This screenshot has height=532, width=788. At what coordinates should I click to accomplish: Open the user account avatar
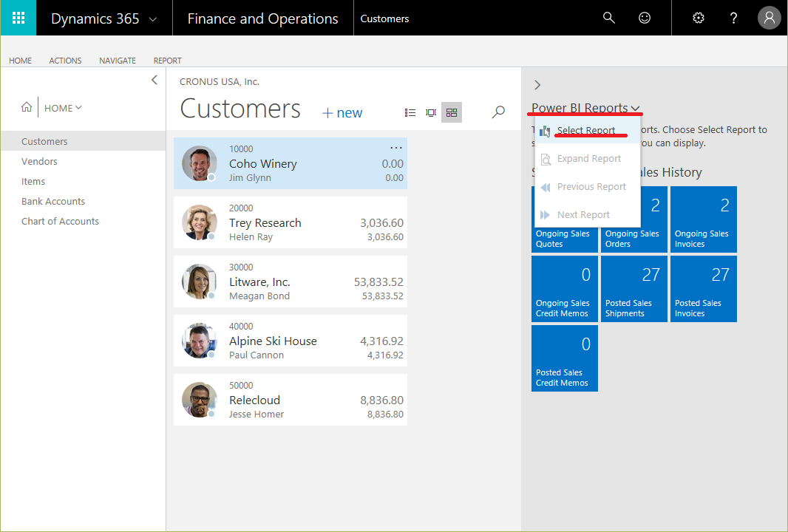point(769,18)
